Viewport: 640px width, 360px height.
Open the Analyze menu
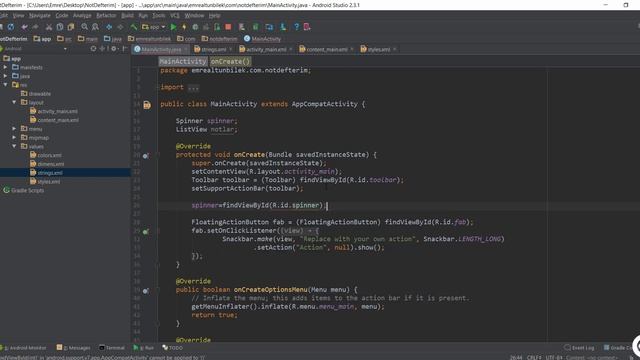[82, 16]
